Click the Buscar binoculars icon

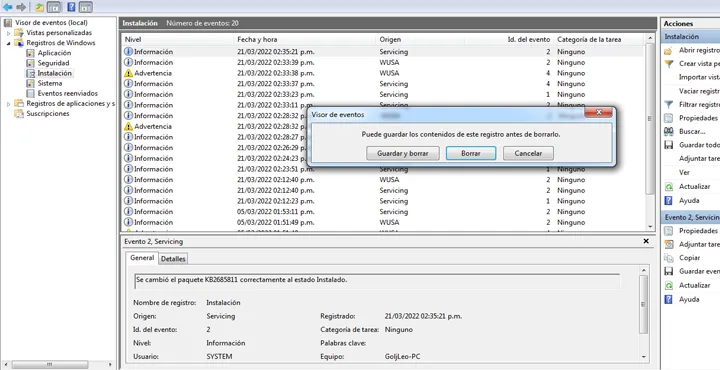(669, 132)
